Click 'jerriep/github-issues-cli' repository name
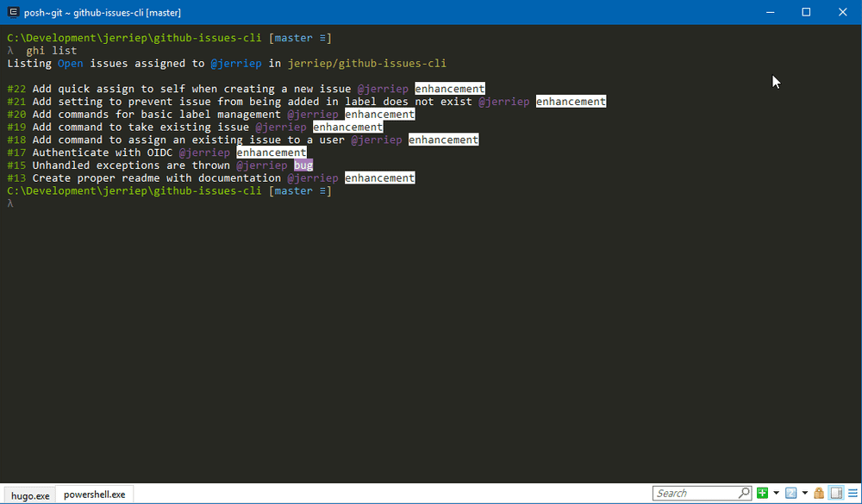This screenshot has height=504, width=862. click(367, 63)
